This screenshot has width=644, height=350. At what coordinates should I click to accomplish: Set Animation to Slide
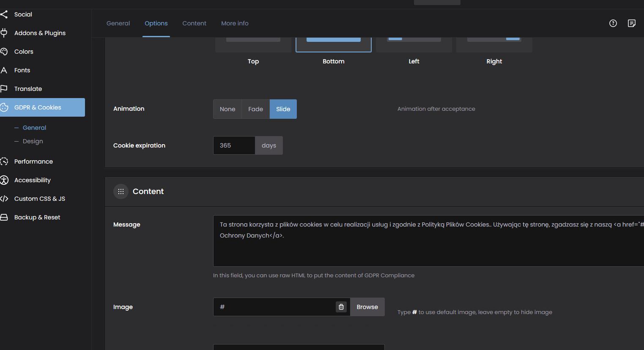(x=283, y=109)
